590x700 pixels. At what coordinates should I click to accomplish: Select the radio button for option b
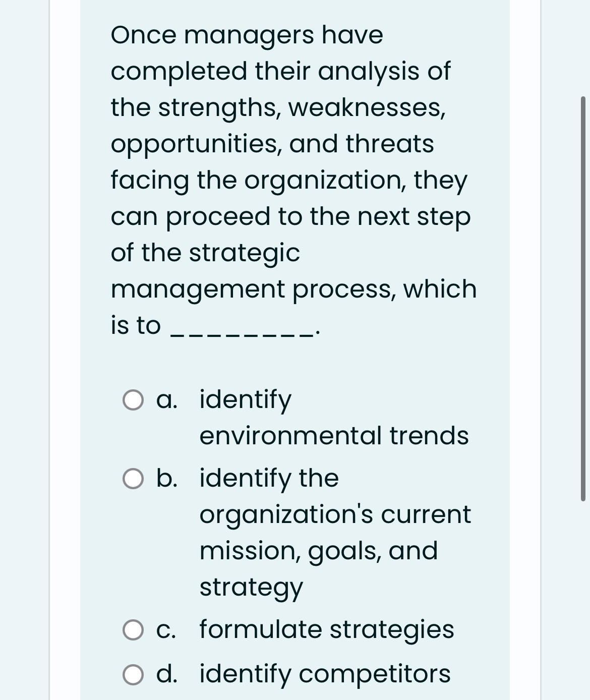[x=133, y=479]
